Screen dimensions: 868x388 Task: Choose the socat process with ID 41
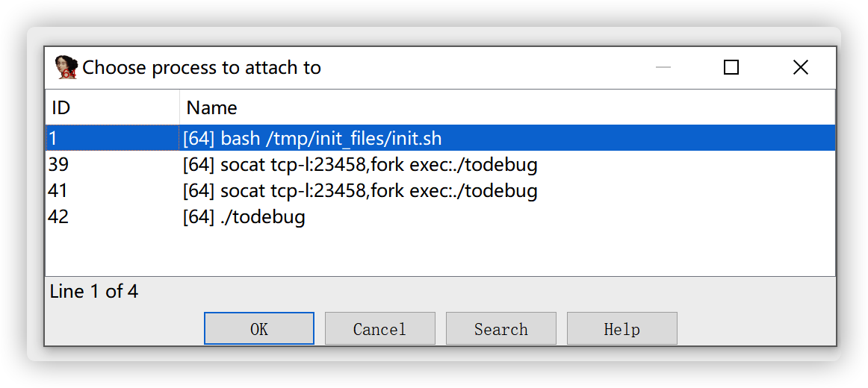(360, 191)
